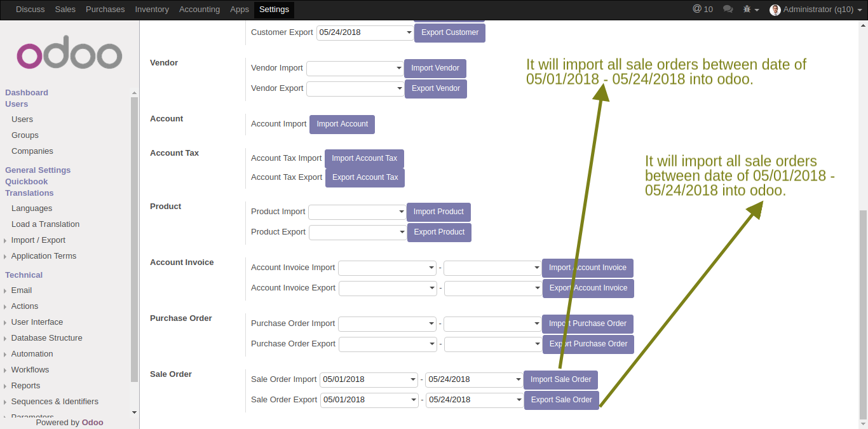
Task: Click the Import Account button
Action: tap(342, 124)
